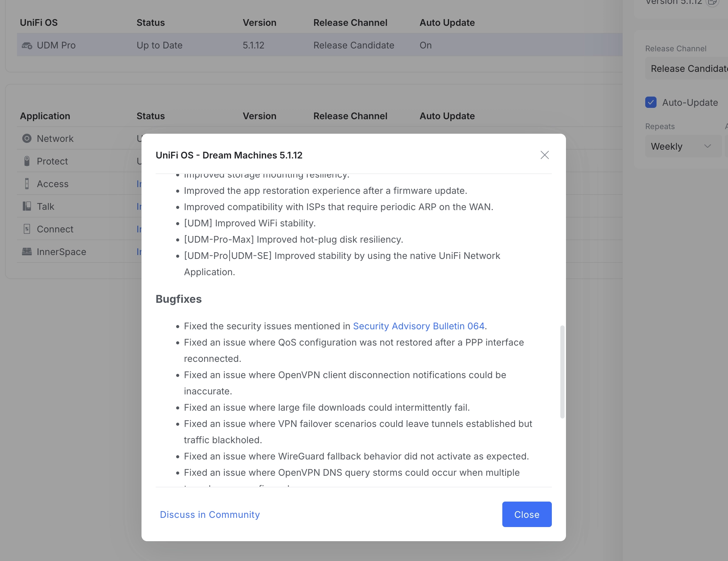The width and height of the screenshot is (728, 561).
Task: Click Up to Date status for UDM Pro
Action: 160,45
